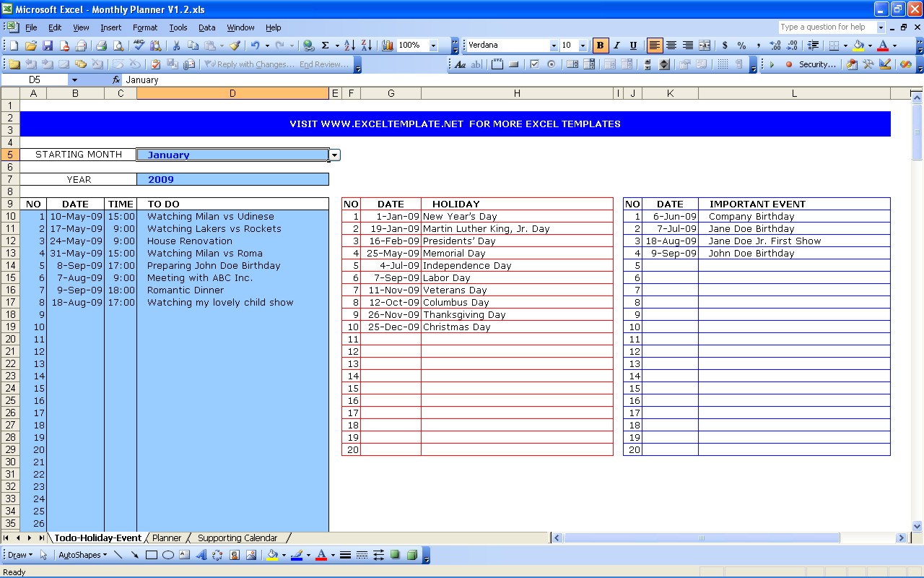The width and height of the screenshot is (924, 578).
Task: Insert WordArt from the Drawing toolbar
Action: pos(201,555)
